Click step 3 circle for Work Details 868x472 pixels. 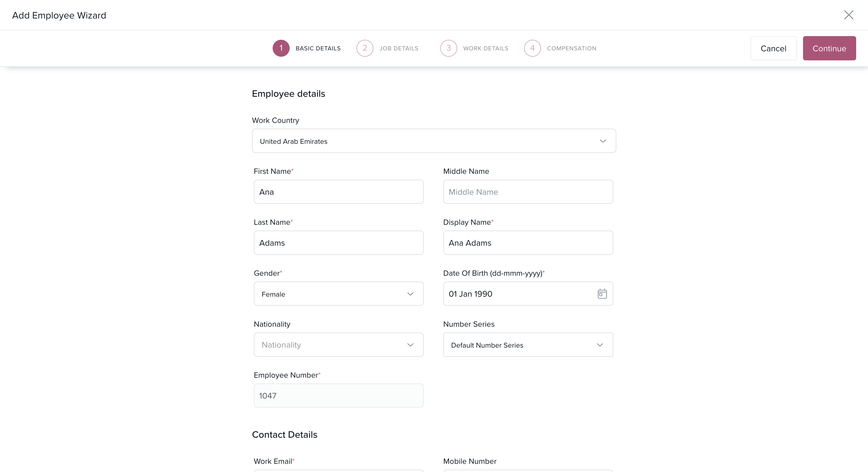coord(448,48)
